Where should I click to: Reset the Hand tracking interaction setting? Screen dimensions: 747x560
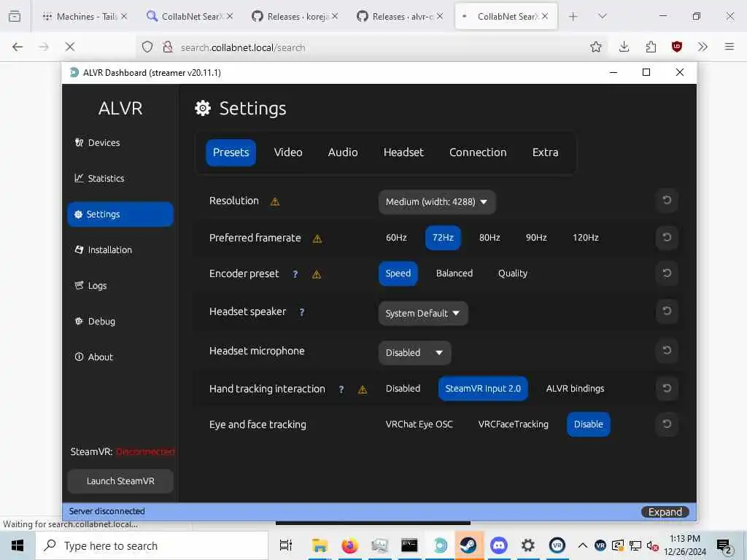click(667, 389)
